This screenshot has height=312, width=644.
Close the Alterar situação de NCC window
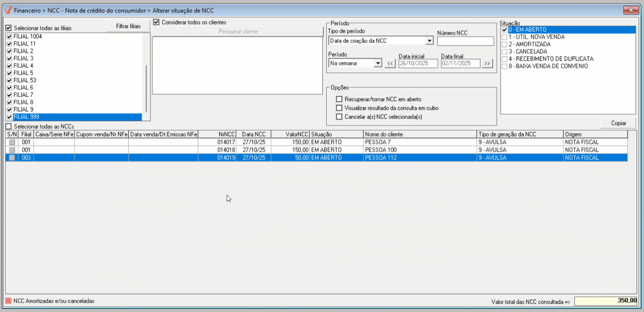631,10
